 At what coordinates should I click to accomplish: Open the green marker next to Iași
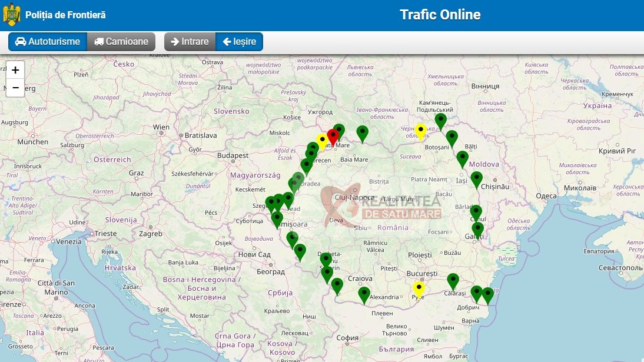click(x=476, y=178)
